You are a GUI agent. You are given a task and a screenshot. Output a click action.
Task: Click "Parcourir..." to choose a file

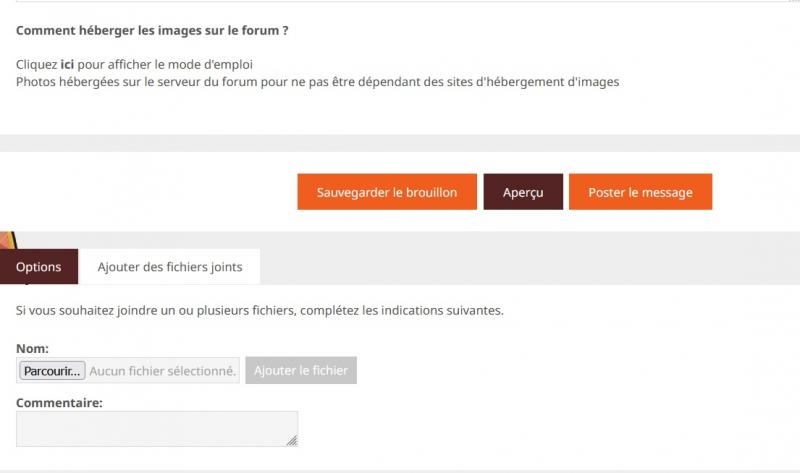pyautogui.click(x=52, y=371)
